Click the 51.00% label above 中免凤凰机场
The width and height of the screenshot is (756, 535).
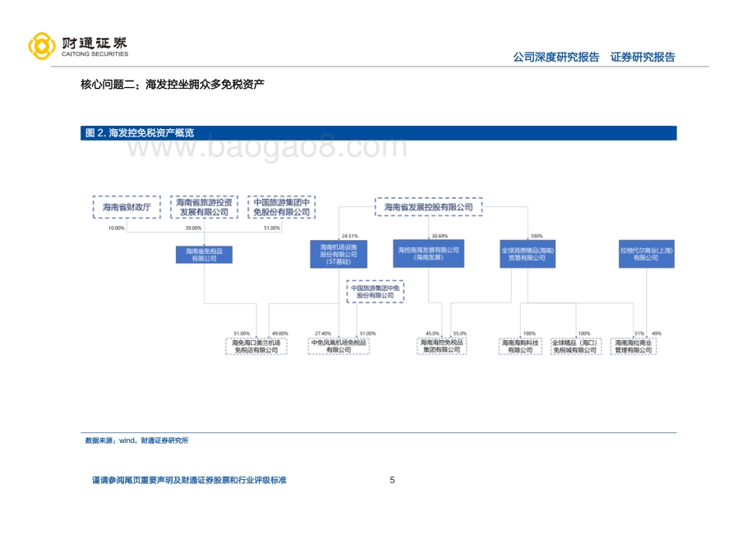coord(367,334)
